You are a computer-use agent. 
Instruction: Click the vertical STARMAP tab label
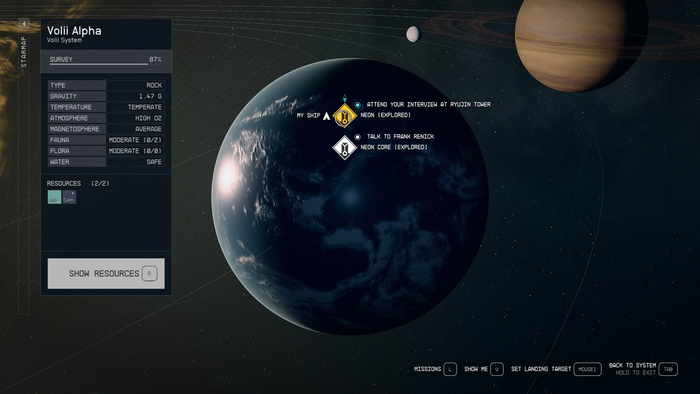tap(24, 52)
